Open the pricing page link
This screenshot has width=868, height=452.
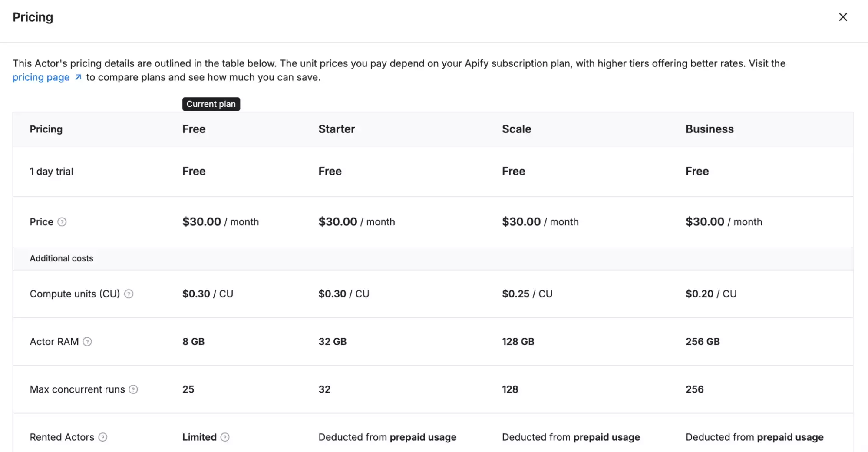[41, 77]
